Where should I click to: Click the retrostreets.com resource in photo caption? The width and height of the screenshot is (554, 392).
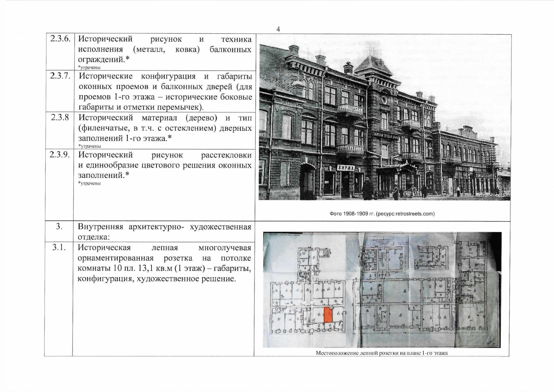(x=415, y=214)
